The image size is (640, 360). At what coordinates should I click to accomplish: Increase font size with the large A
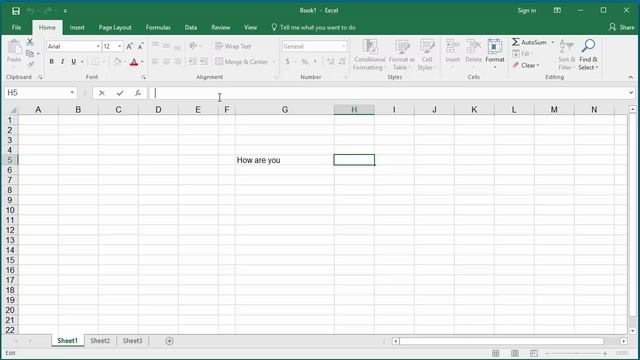pyautogui.click(x=129, y=46)
